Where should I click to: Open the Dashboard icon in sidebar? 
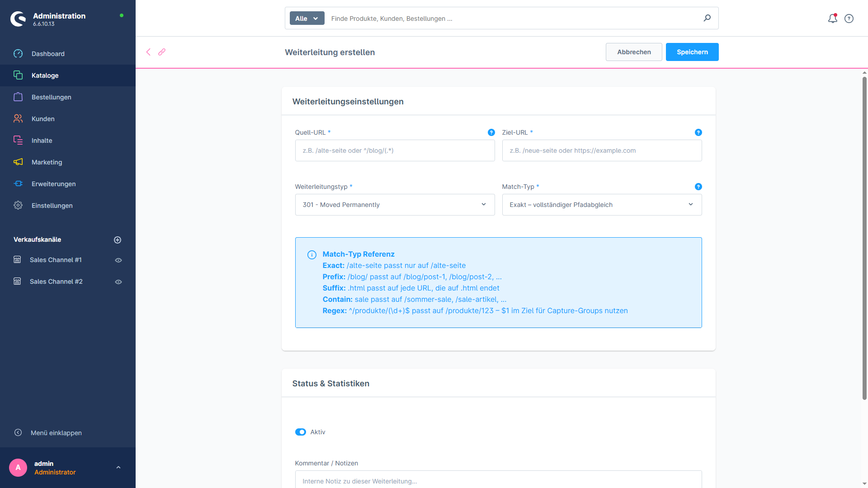18,54
